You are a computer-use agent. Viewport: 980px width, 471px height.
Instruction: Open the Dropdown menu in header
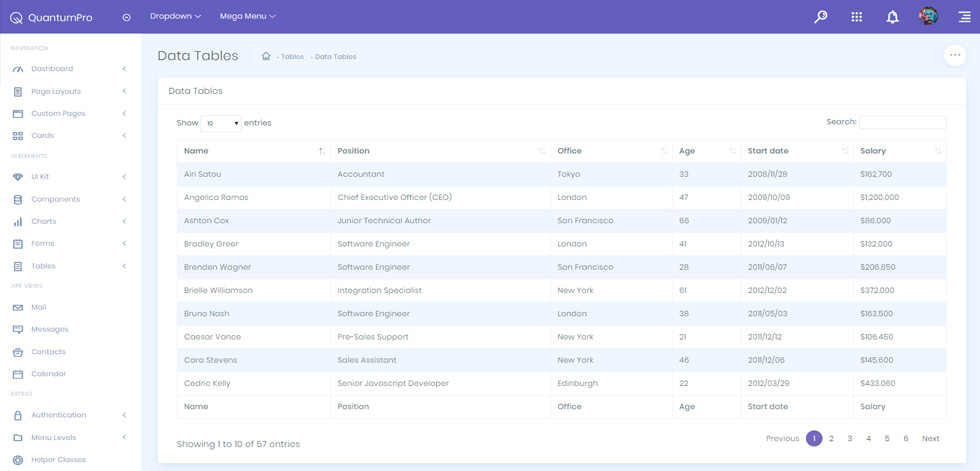click(176, 16)
